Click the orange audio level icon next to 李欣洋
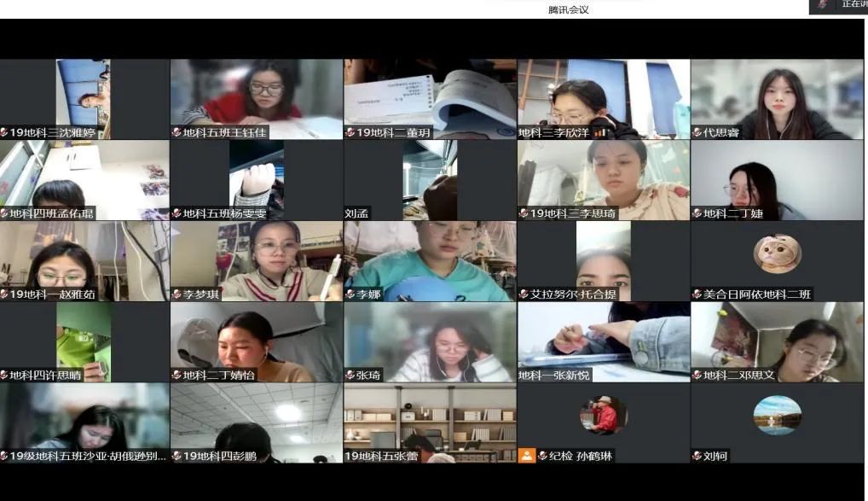The width and height of the screenshot is (868, 501). [x=599, y=133]
